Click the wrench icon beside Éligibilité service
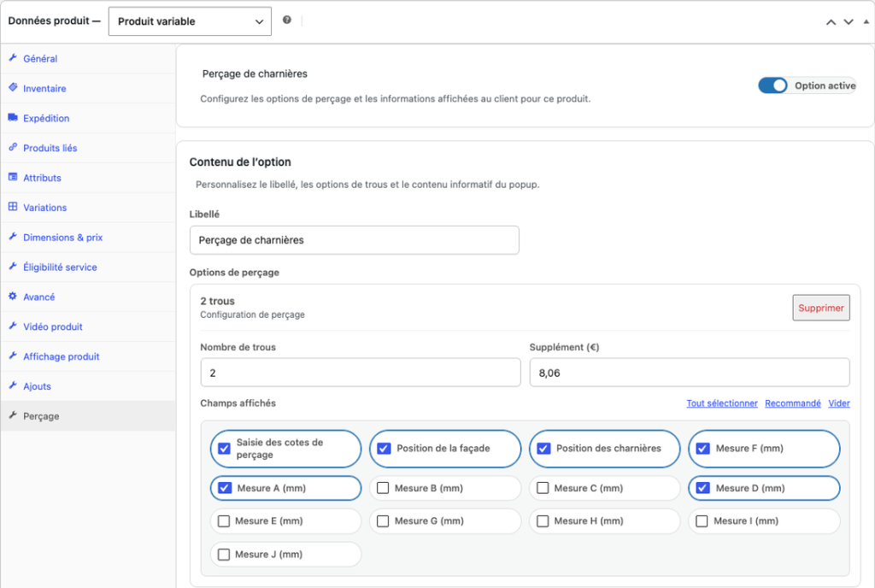Image resolution: width=875 pixels, height=588 pixels. point(13,266)
